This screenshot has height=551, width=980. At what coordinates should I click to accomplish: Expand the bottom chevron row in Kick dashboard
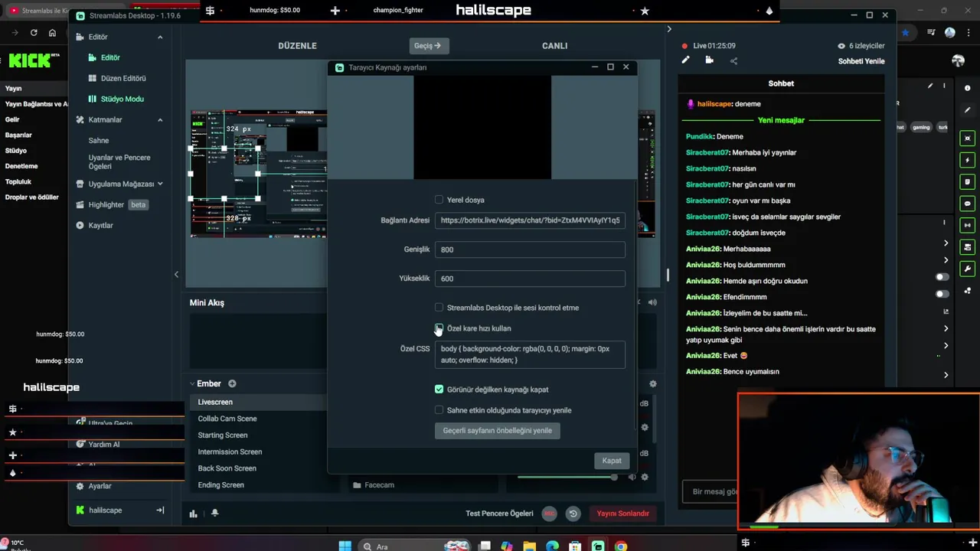946,375
